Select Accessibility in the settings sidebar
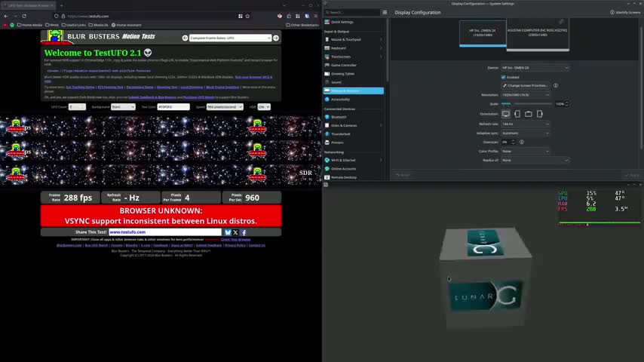Screen dimensions: 644x362 coord(340,99)
